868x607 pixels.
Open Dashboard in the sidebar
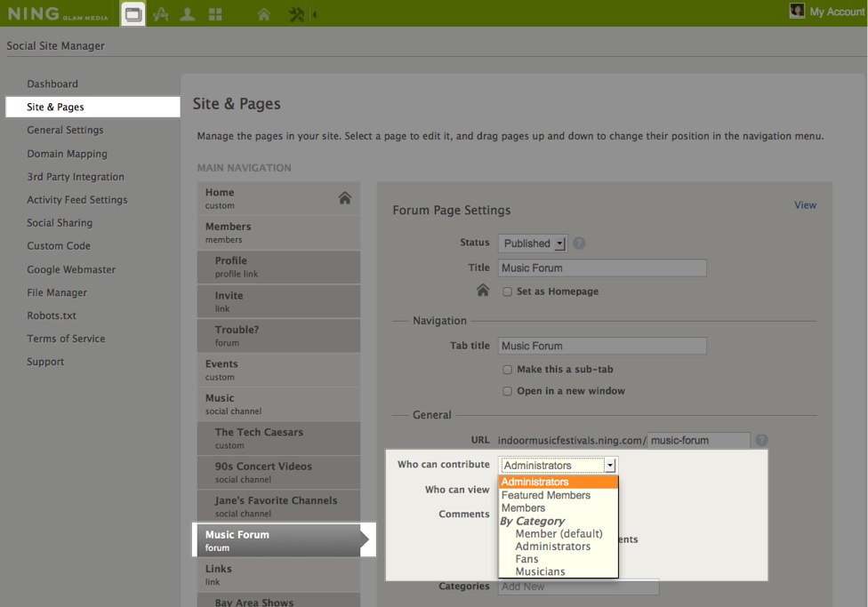[x=52, y=84]
